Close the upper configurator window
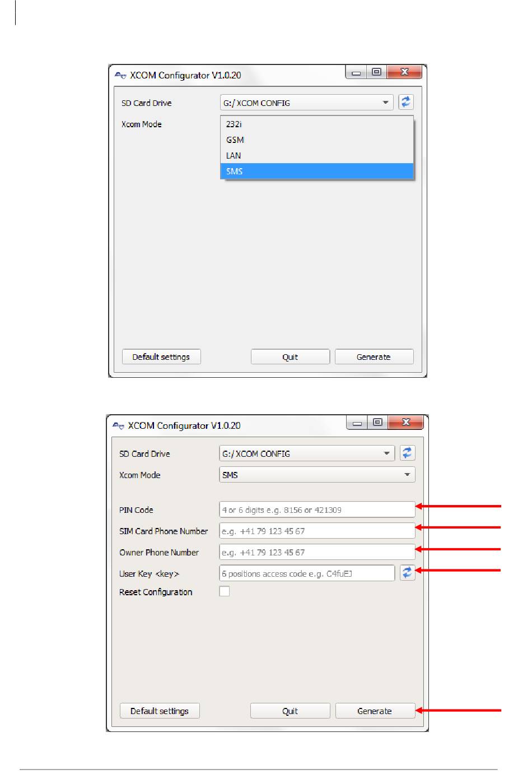The height and width of the screenshot is (783, 532). [404, 72]
